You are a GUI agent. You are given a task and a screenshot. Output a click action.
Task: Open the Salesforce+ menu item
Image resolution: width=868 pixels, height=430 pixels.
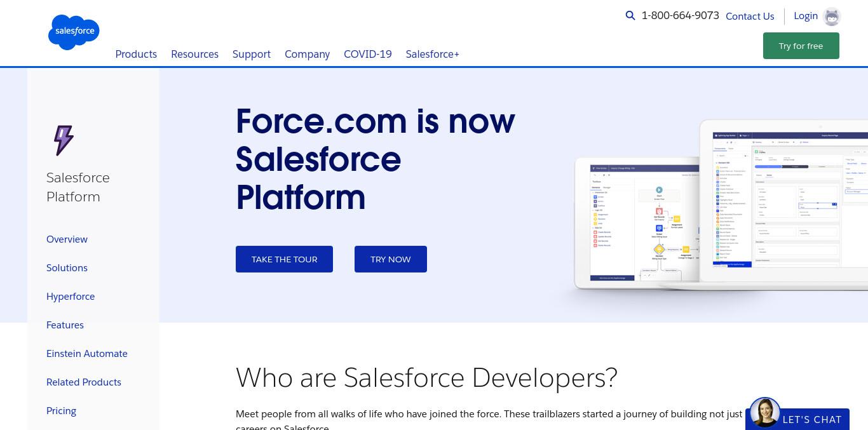433,54
